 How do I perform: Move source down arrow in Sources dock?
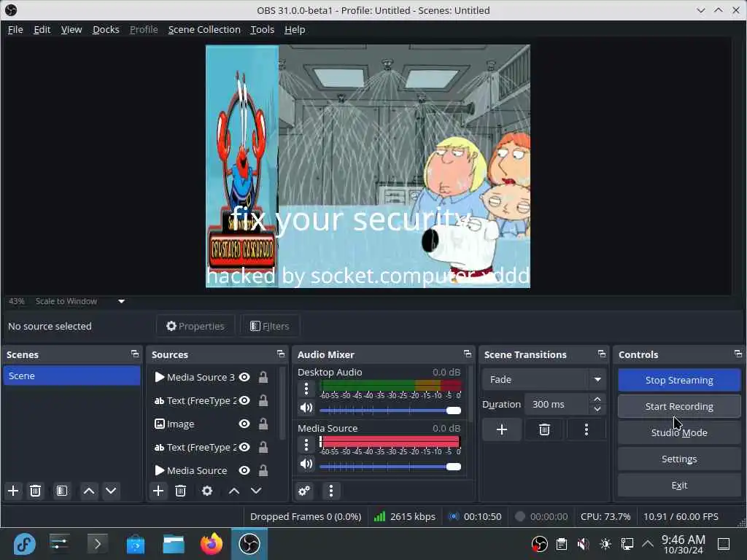tap(256, 491)
